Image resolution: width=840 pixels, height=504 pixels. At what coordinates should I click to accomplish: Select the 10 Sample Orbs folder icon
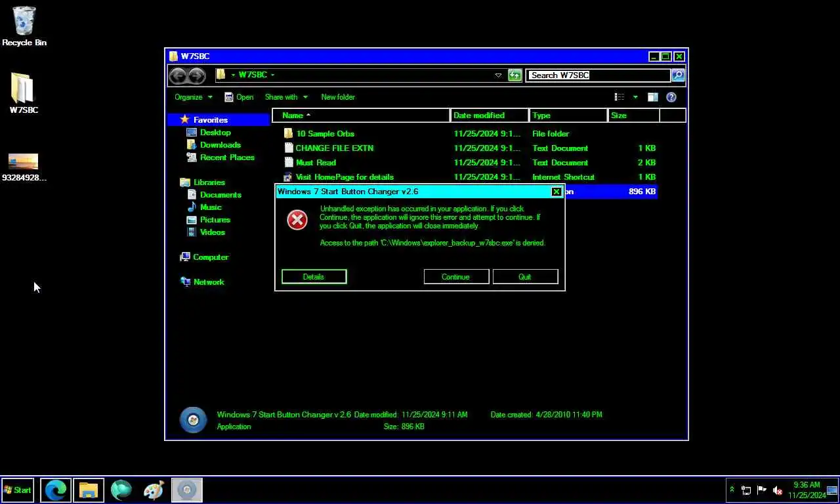tap(288, 133)
